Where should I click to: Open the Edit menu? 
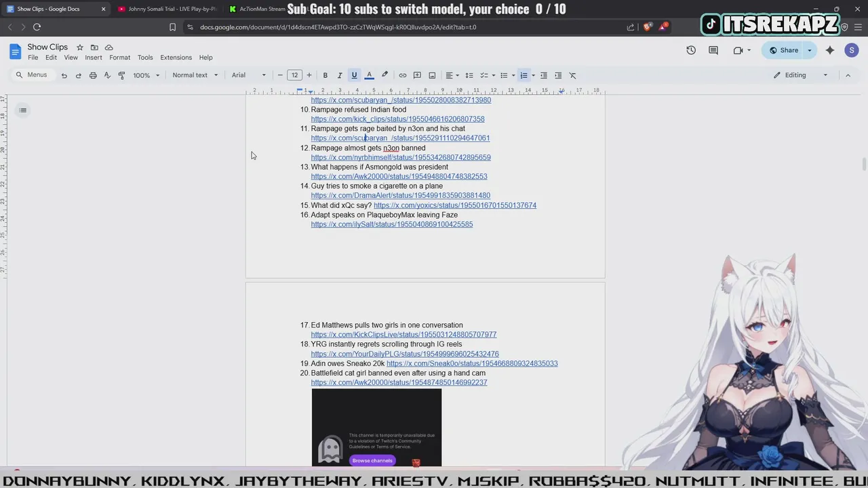(x=51, y=58)
